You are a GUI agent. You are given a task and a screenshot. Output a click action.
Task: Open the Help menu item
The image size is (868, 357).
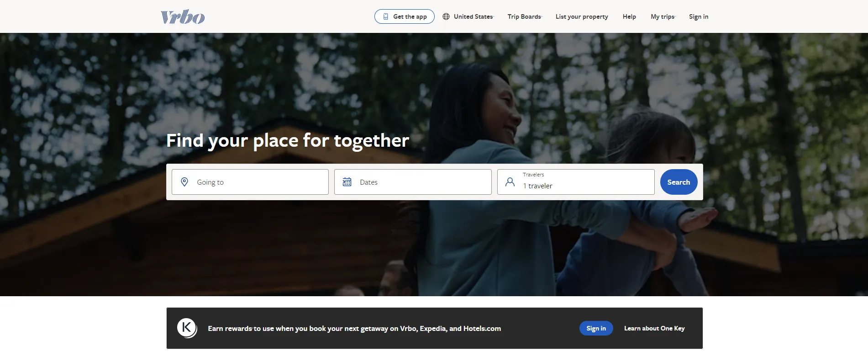pyautogui.click(x=629, y=16)
